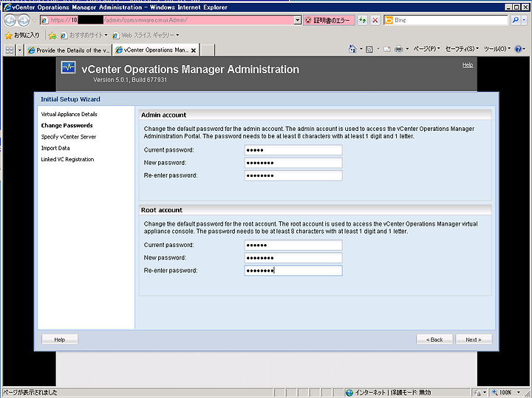Open the tab list dropdown arrow
532x398 pixels.
(19, 50)
